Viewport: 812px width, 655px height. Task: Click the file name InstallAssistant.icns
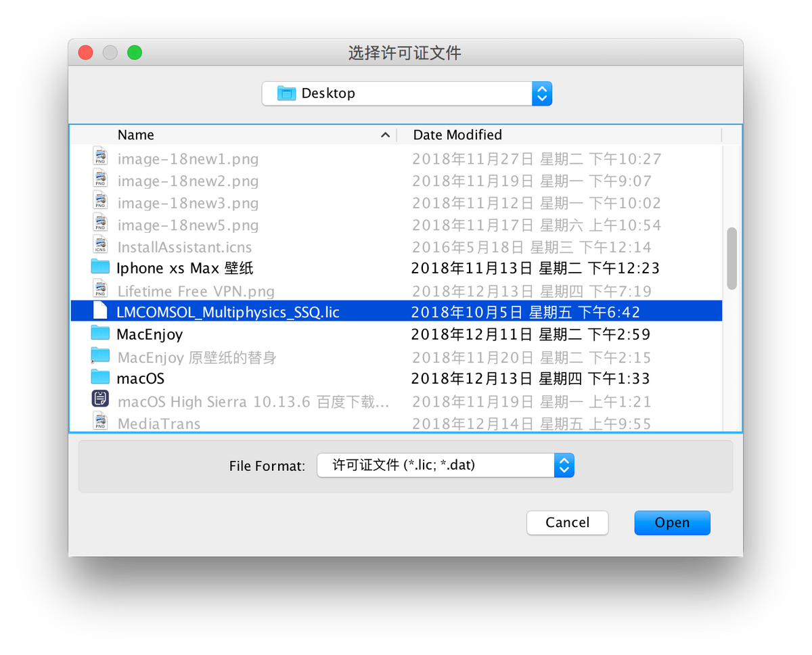(x=185, y=247)
